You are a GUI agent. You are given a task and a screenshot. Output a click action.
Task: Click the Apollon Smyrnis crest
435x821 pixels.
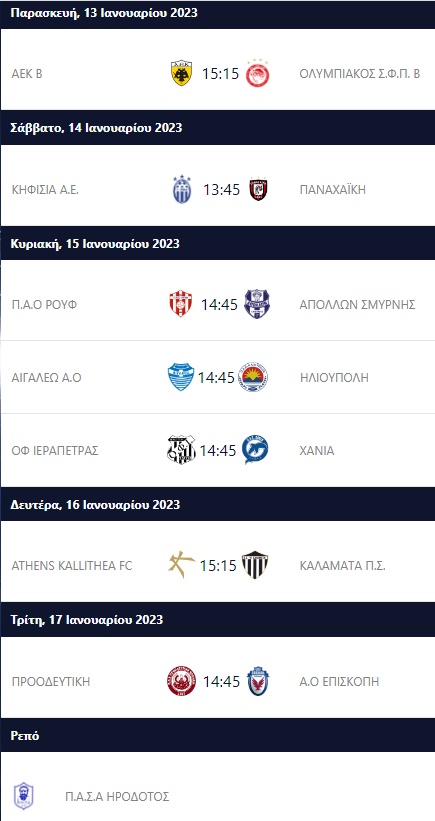click(257, 304)
